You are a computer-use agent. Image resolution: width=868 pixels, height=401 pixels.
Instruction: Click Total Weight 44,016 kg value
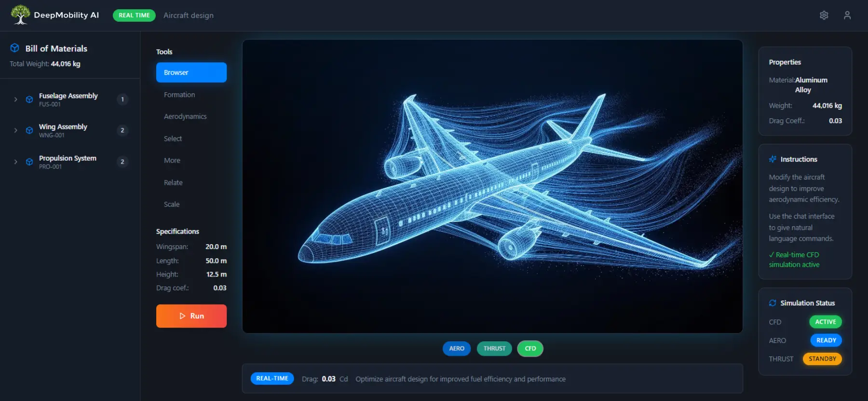[66, 64]
